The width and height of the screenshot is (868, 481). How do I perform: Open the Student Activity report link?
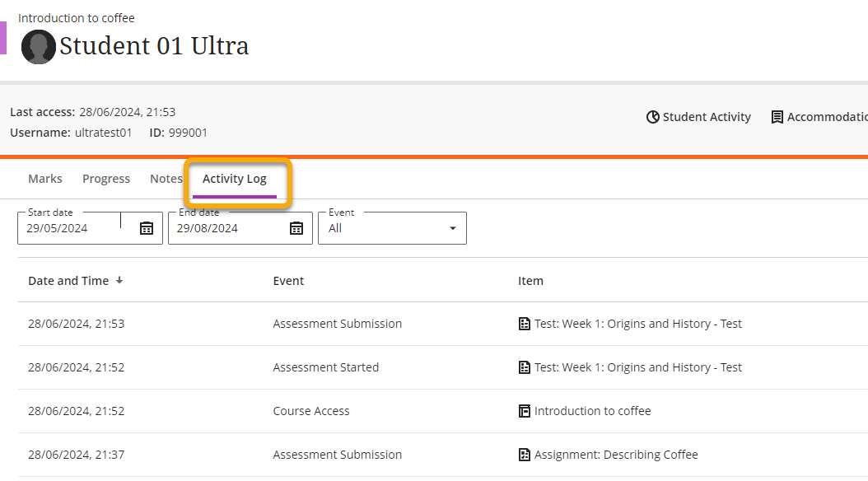tap(707, 117)
